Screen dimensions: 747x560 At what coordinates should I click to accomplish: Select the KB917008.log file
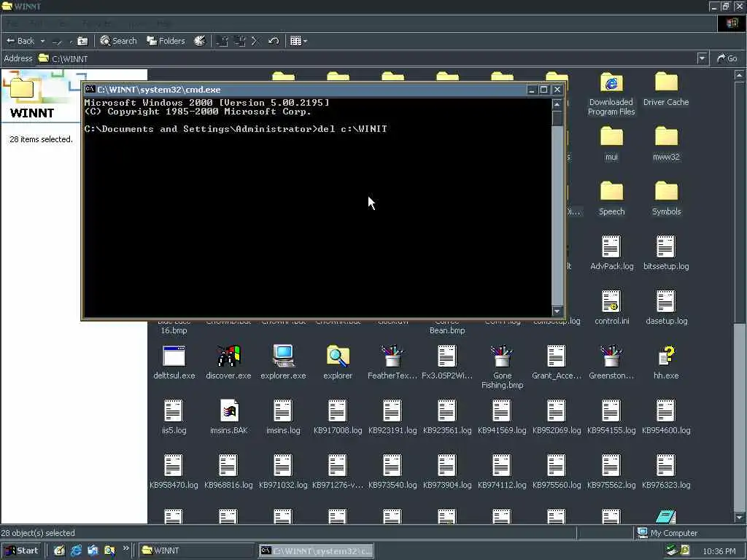click(x=338, y=417)
